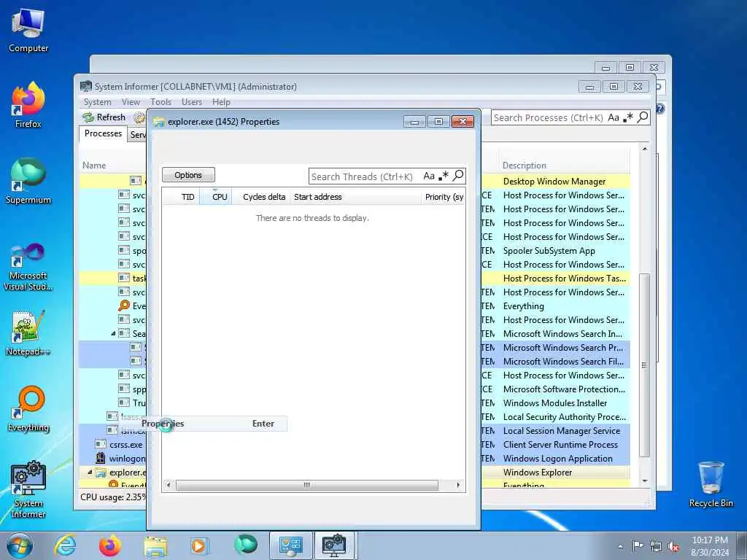Image resolution: width=747 pixels, height=560 pixels.
Task: Click Search Processes input field
Action: pos(548,117)
